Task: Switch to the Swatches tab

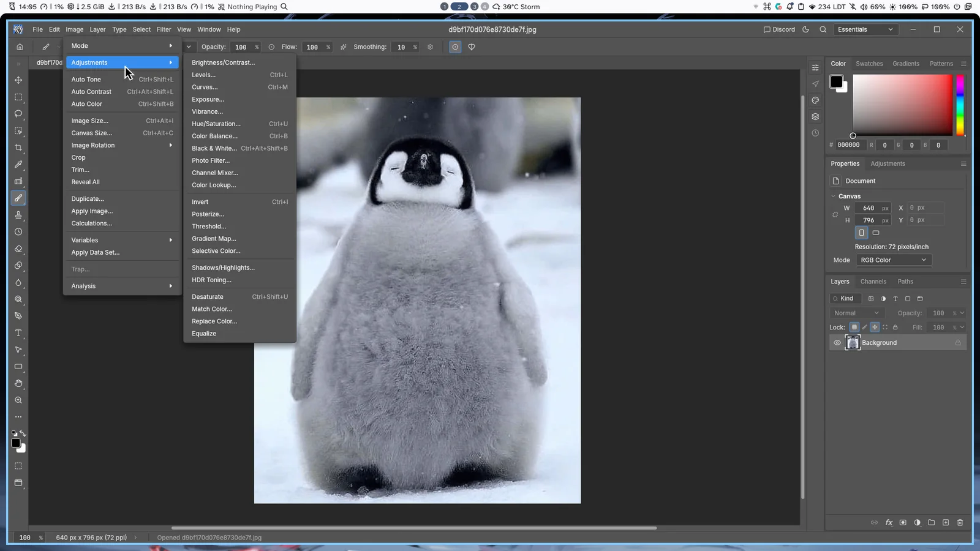Action: [869, 64]
